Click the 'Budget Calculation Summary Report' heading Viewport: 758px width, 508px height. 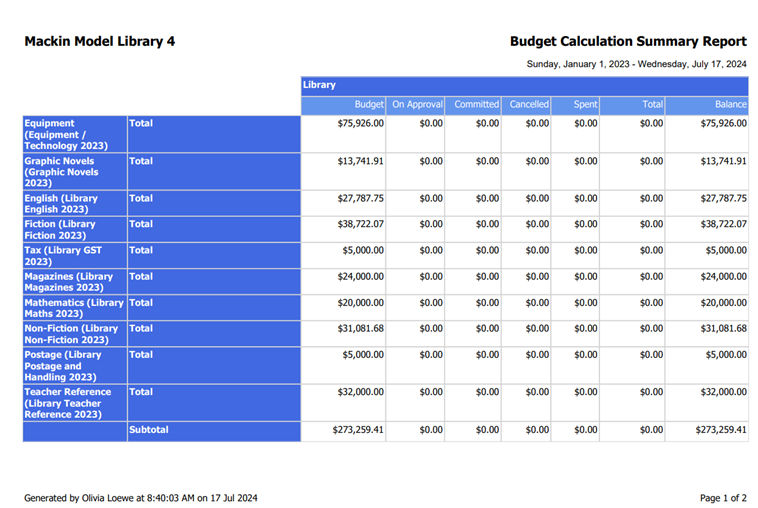pos(628,42)
